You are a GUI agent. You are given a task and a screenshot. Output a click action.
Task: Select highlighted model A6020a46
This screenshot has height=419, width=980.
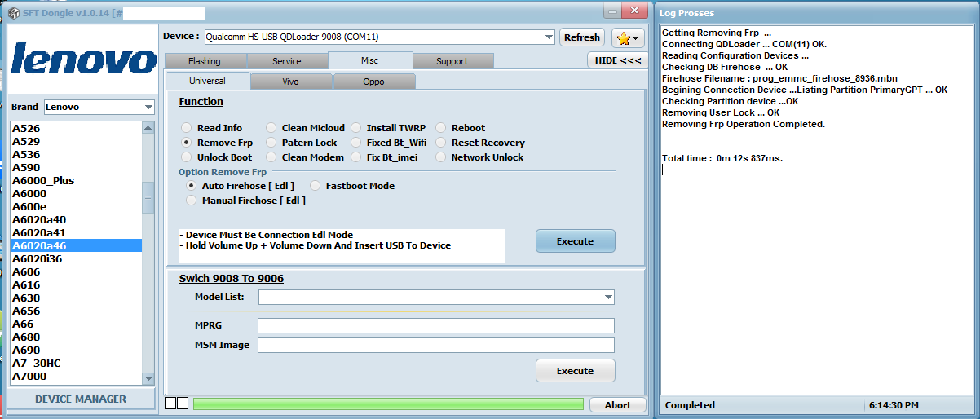tap(76, 245)
